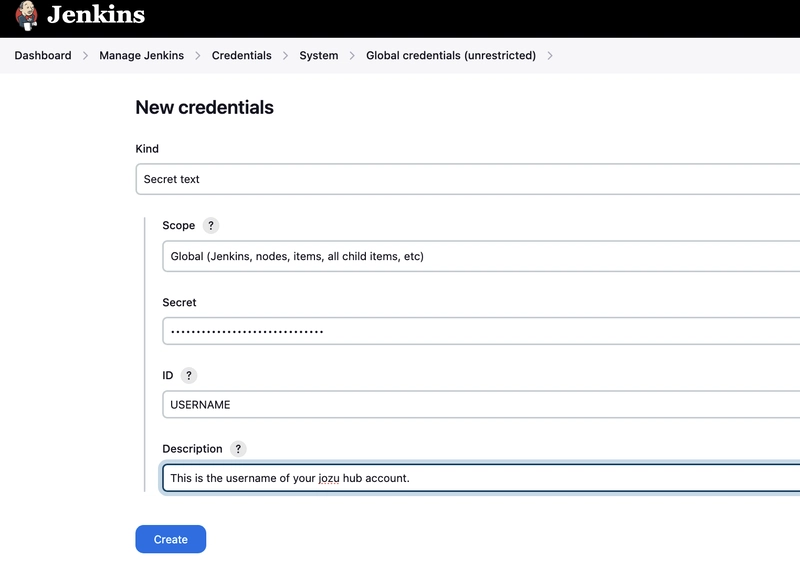Expand chevron after Global credentials breadcrumb
The width and height of the screenshot is (800, 579).
point(550,56)
